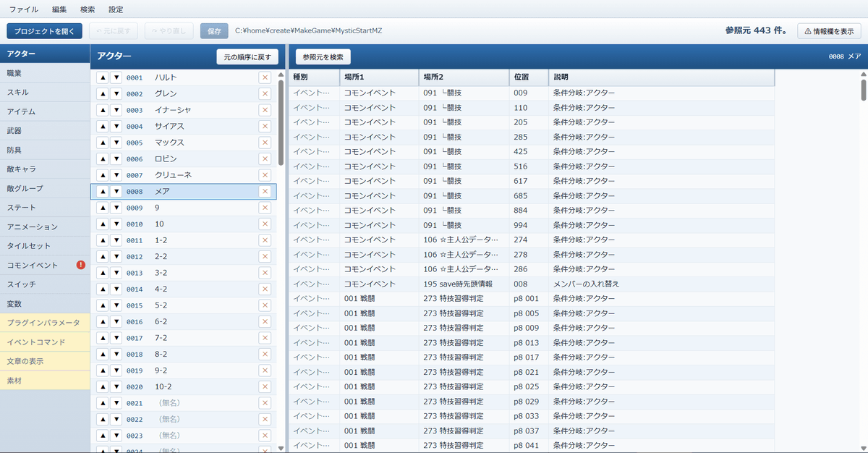Open the 設定 menu
868x453 pixels.
tap(116, 9)
